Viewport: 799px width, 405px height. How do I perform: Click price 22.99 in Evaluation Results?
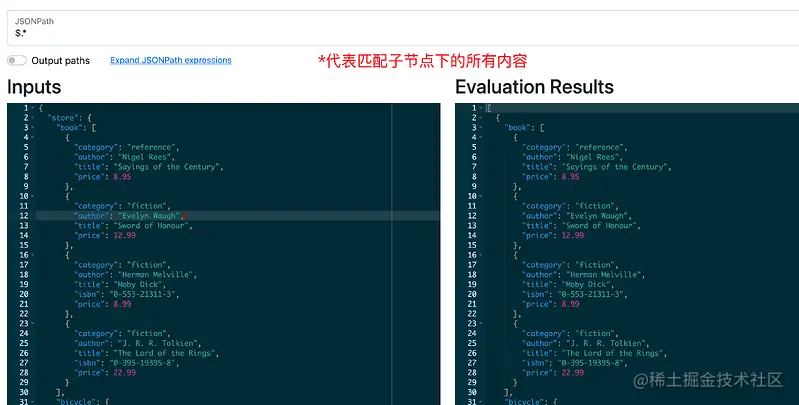click(572, 372)
